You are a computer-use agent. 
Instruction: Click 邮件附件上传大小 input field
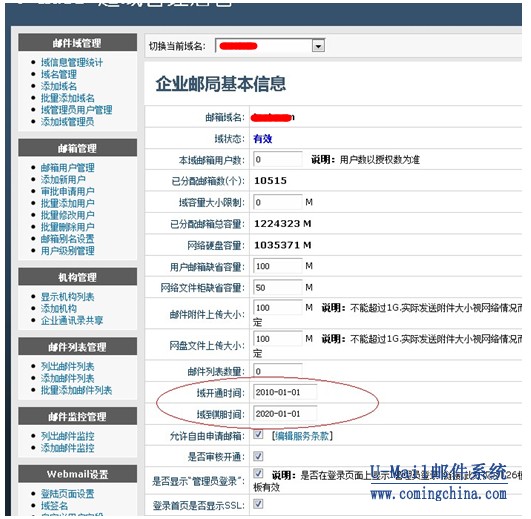click(277, 307)
